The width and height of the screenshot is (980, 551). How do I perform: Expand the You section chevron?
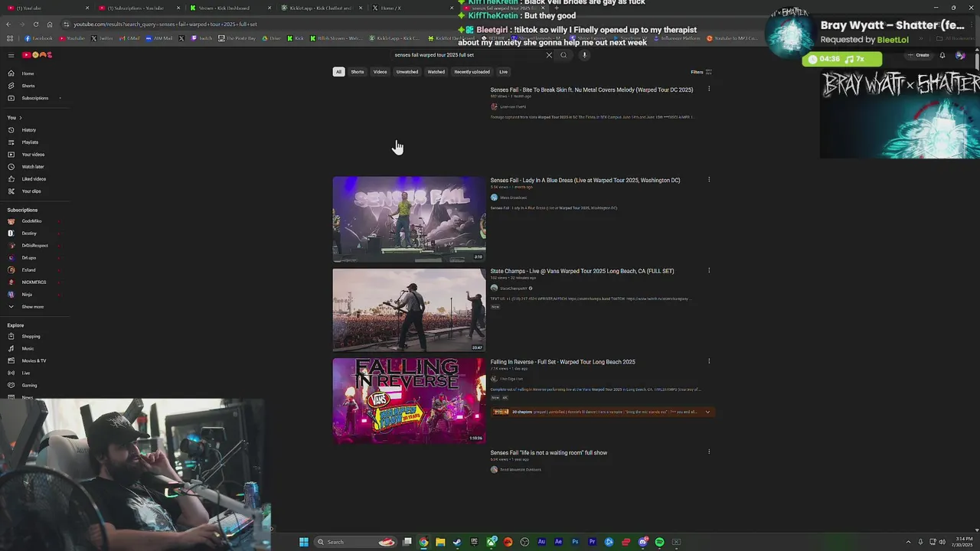click(21, 118)
